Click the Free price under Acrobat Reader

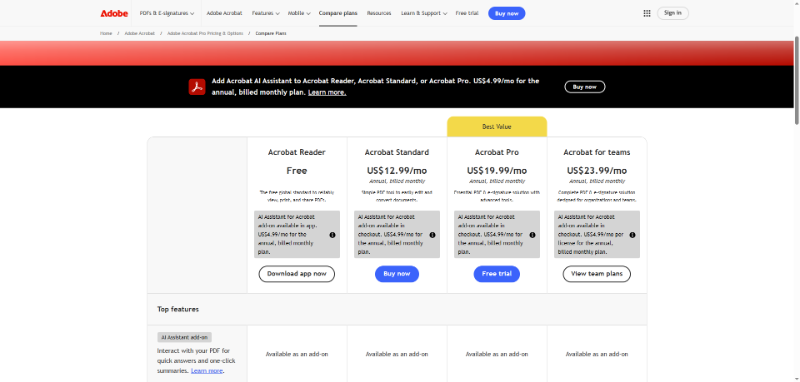(296, 170)
